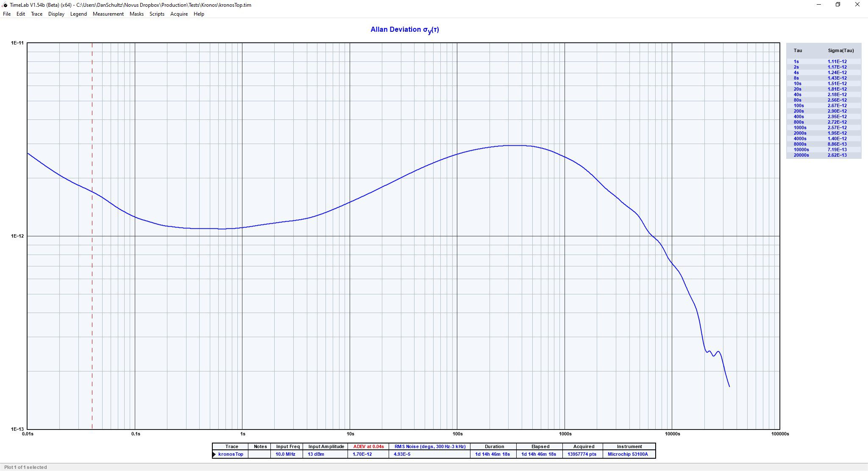The height and width of the screenshot is (471, 868).
Task: Open the Help menu
Action: point(199,14)
